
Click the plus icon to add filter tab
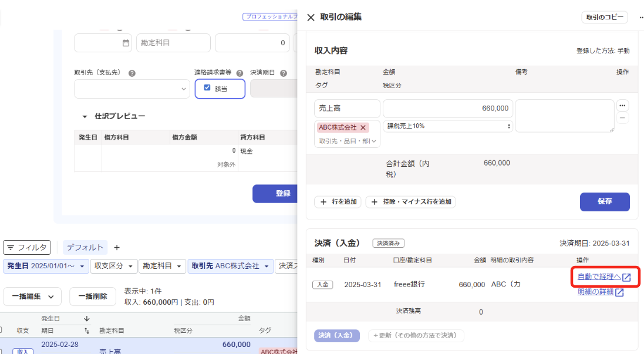116,247
